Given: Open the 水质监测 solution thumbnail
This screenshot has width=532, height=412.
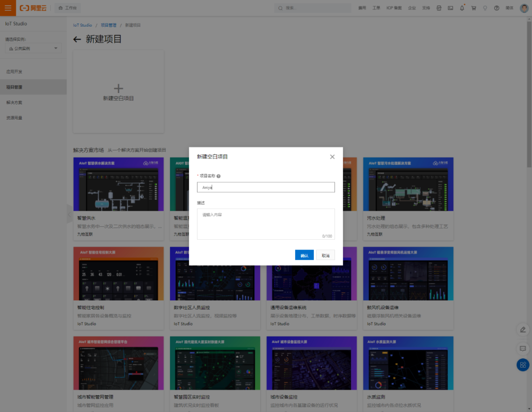Looking at the screenshot, I should point(408,363).
